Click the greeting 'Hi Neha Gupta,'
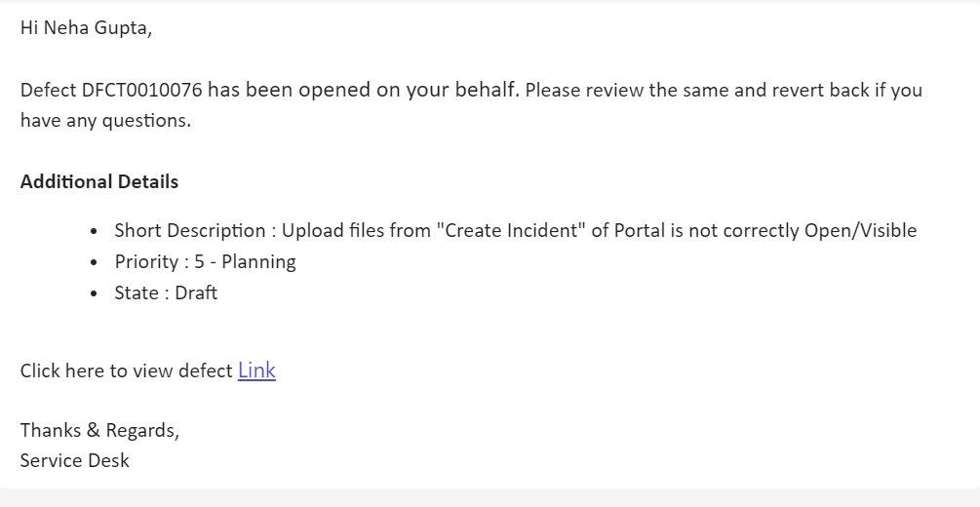This screenshot has height=507, width=980. [x=86, y=28]
